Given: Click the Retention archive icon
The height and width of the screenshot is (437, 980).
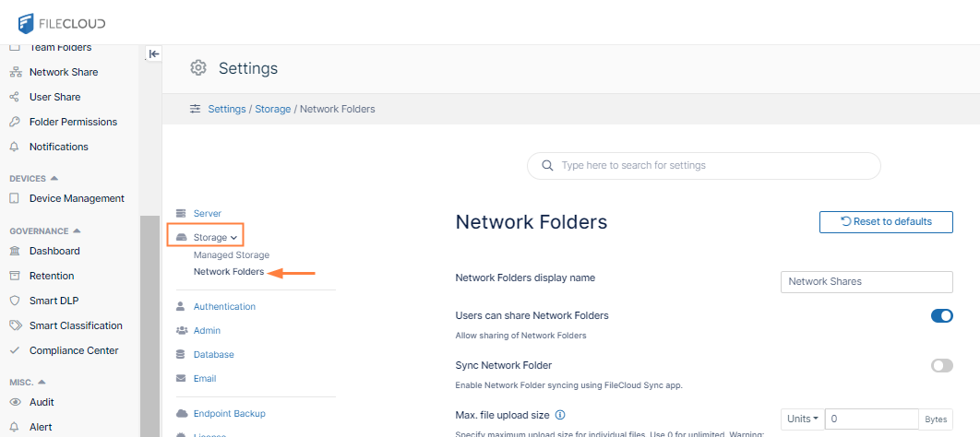Looking at the screenshot, I should (14, 276).
